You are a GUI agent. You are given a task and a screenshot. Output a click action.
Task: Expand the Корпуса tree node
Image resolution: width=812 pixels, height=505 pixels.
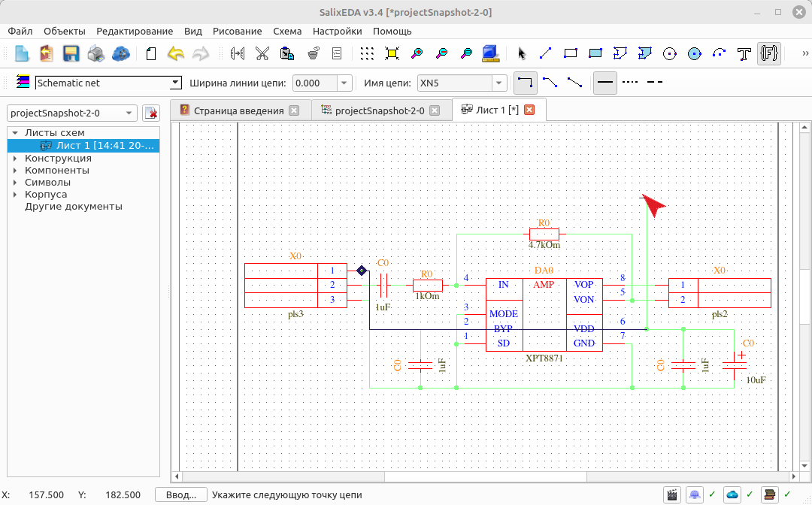(x=15, y=195)
